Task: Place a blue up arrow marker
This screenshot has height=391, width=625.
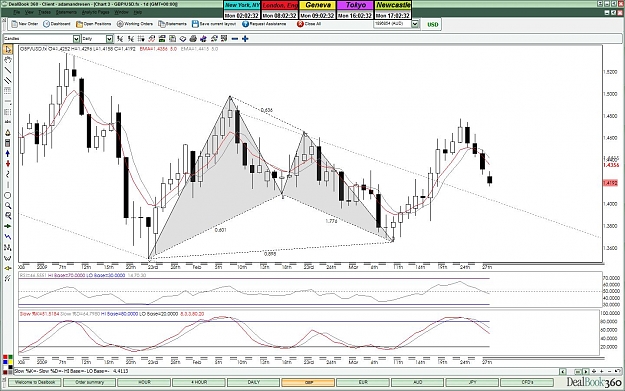Action: pyautogui.click(x=8, y=153)
